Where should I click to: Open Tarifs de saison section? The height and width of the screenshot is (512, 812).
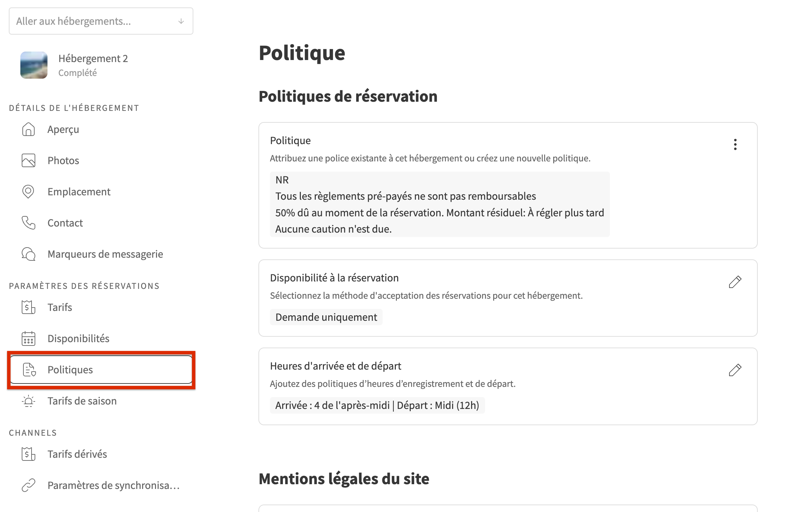coord(82,401)
